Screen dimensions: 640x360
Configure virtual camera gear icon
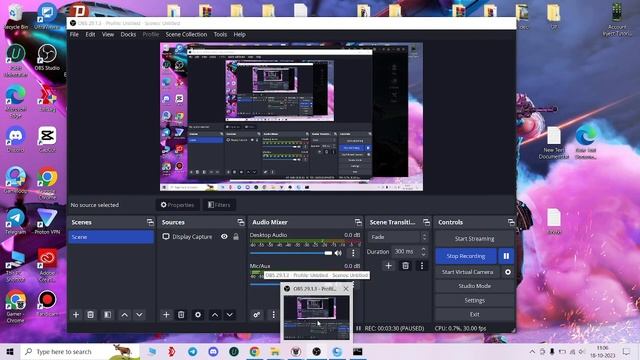point(508,272)
